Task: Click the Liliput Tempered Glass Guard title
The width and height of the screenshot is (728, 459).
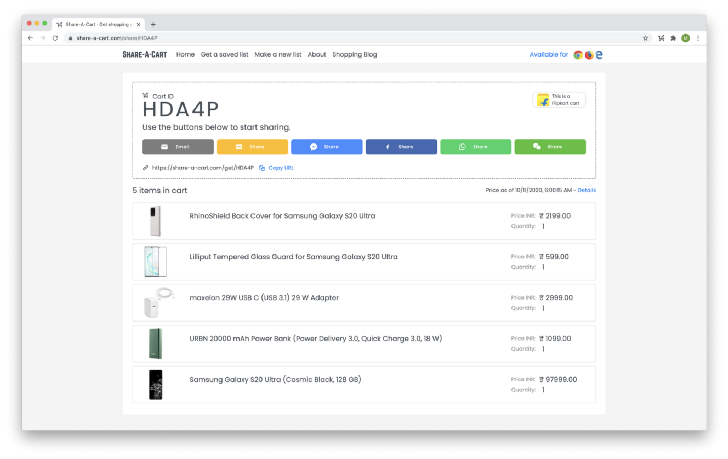Action: (293, 257)
